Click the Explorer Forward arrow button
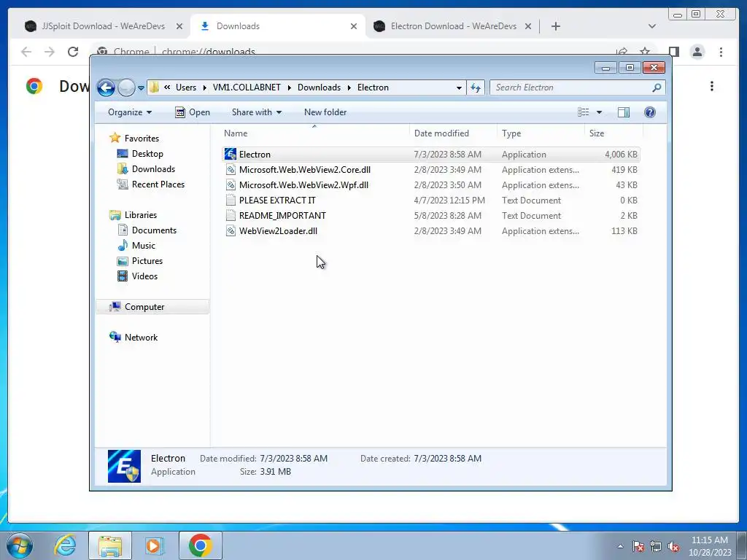Viewport: 747px width, 560px height. click(x=126, y=87)
